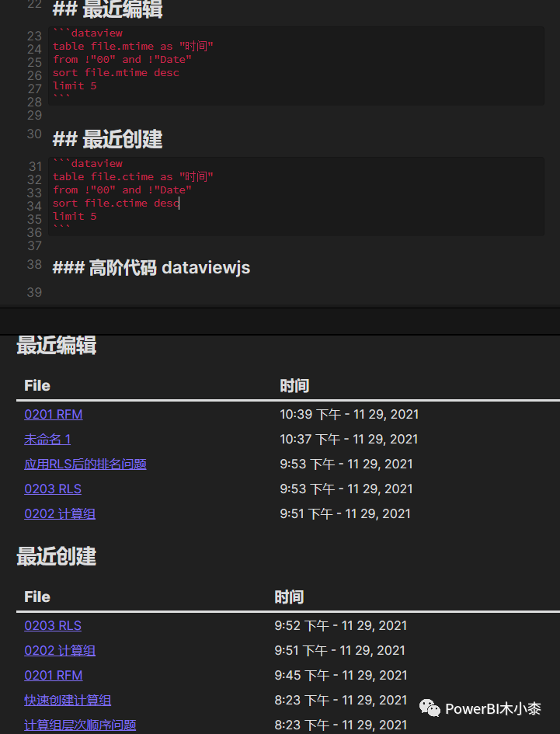Click the 9:51 下午 time cell in 最近编辑 table
The width and height of the screenshot is (560, 734).
(345, 513)
